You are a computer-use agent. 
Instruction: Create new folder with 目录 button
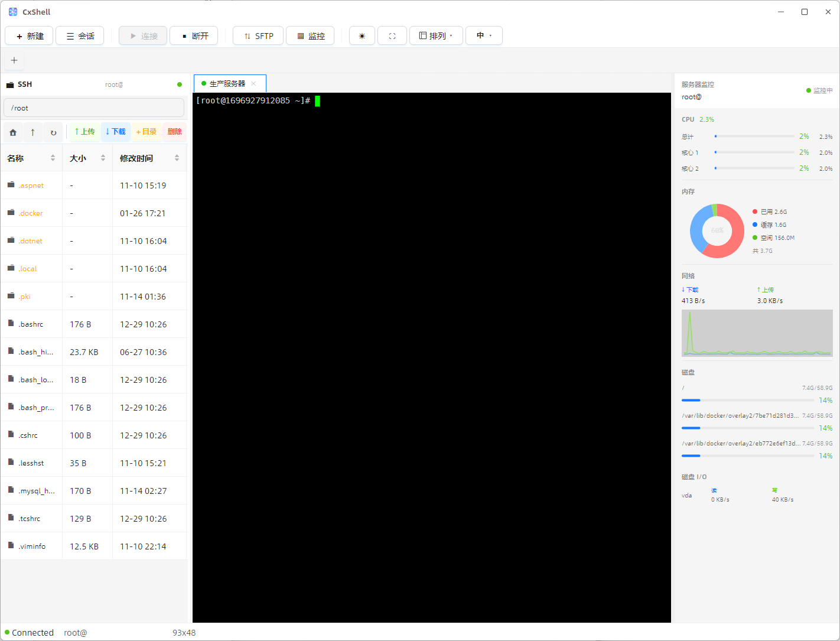[146, 132]
